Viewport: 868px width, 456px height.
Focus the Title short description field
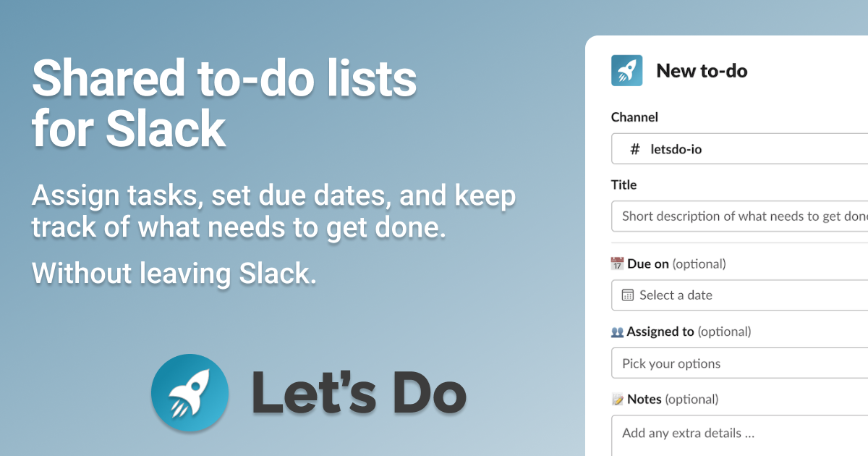click(739, 216)
